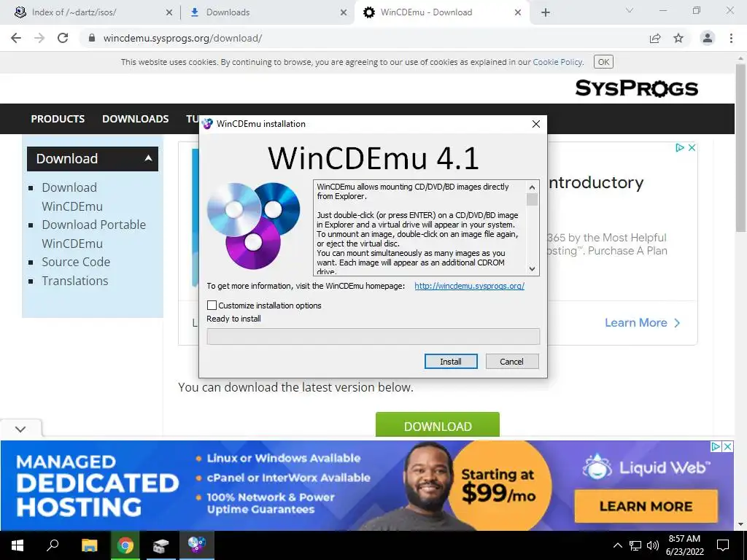This screenshot has width=747, height=560.
Task: Click the browser forward arrow
Action: (39, 38)
